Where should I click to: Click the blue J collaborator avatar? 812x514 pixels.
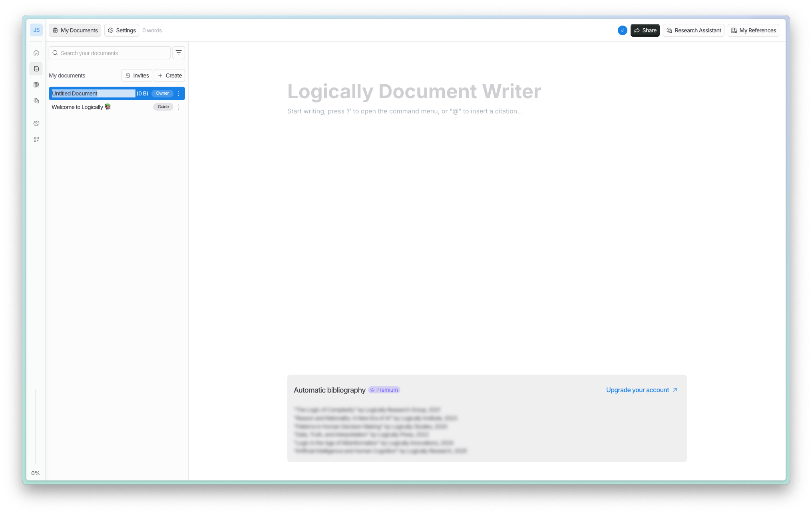[x=622, y=30]
